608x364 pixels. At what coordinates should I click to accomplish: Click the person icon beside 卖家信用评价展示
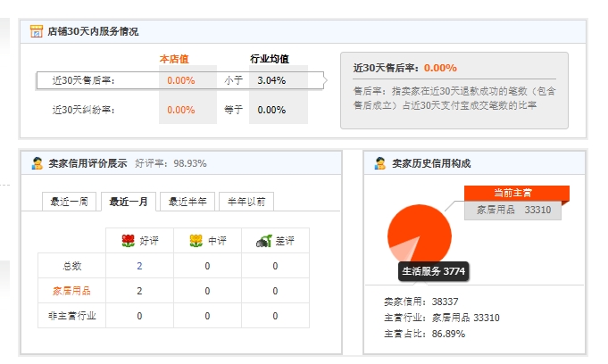pos(37,163)
